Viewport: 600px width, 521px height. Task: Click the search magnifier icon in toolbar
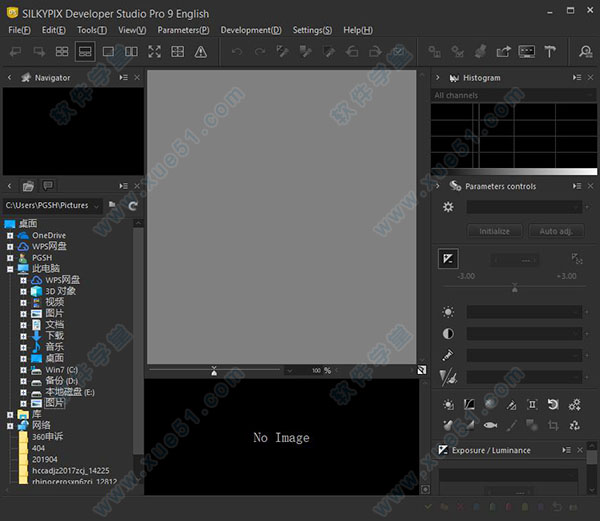click(x=585, y=52)
